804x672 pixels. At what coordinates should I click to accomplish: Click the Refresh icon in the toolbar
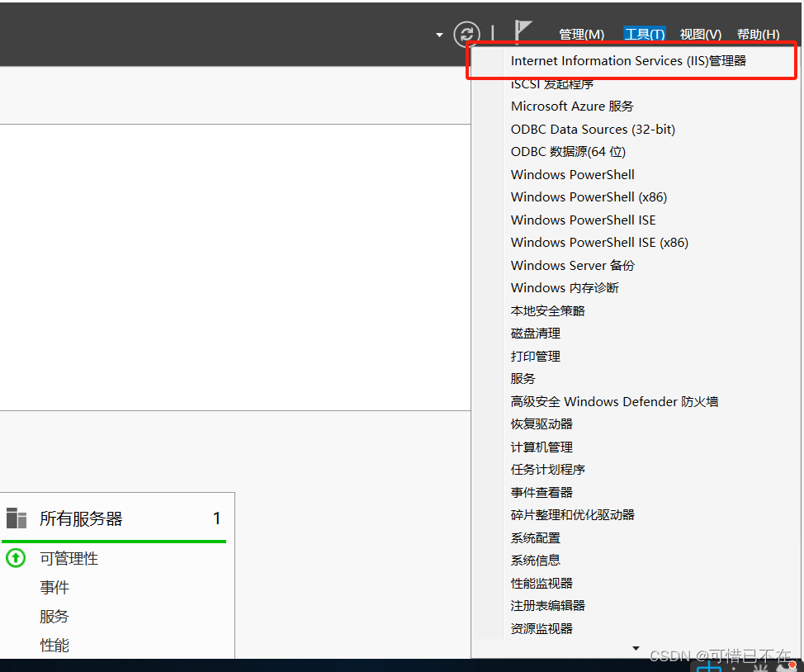pos(465,34)
